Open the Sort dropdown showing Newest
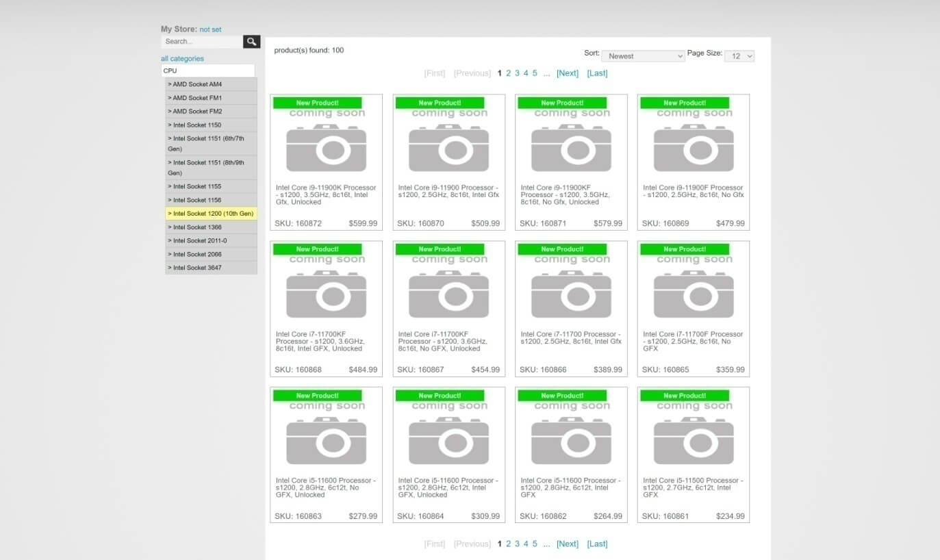940x560 pixels. 643,56
